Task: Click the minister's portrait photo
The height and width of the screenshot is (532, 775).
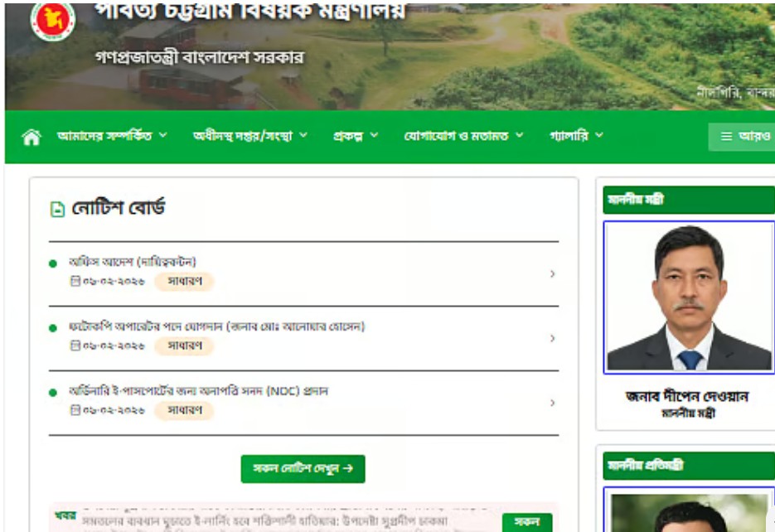Action: click(688, 297)
